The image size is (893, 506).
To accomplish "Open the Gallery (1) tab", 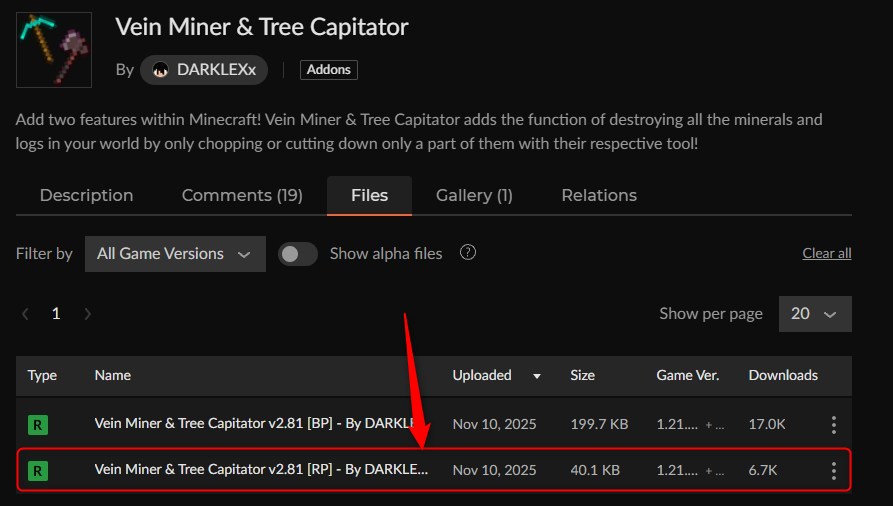I will [x=474, y=195].
